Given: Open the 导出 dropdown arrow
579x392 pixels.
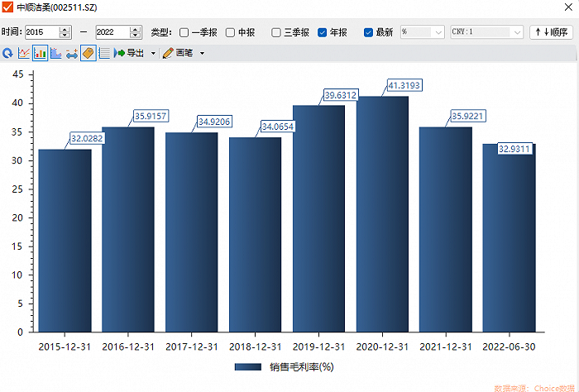Looking at the screenshot, I should [153, 53].
